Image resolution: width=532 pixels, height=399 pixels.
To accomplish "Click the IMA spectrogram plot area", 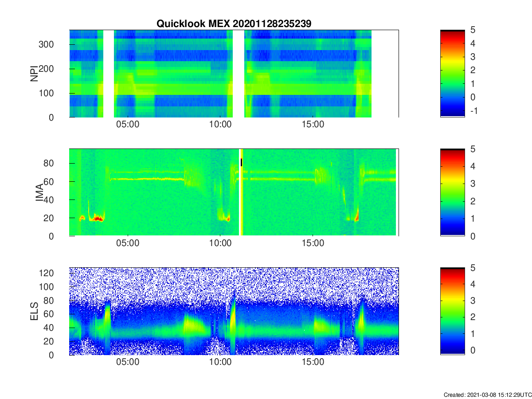I will [x=234, y=192].
